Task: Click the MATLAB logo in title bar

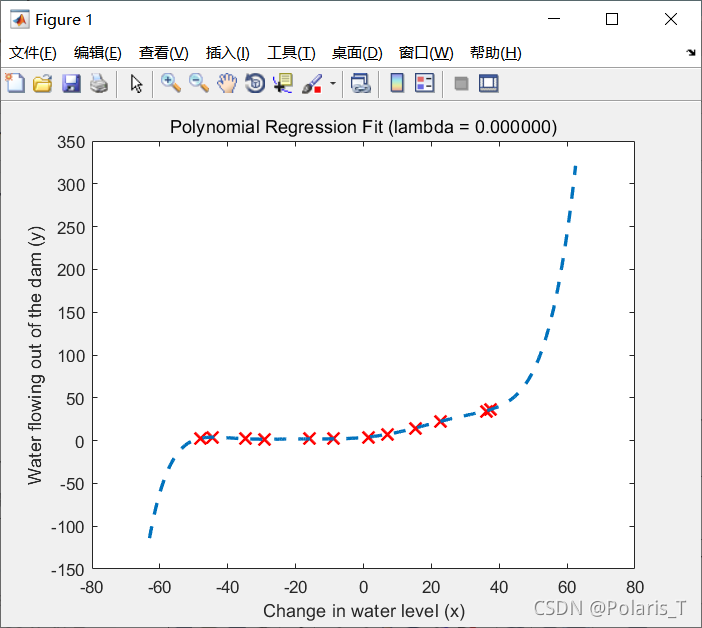Action: tap(20, 19)
